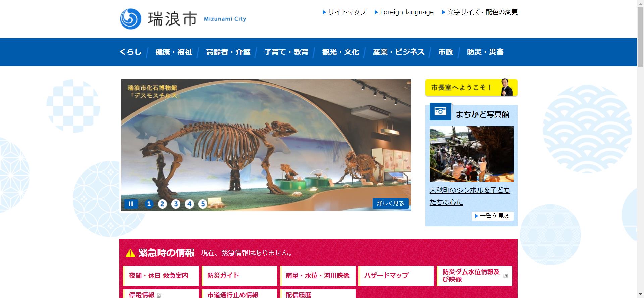Click the Mizunami City swirl logo
The image size is (644, 298).
130,19
